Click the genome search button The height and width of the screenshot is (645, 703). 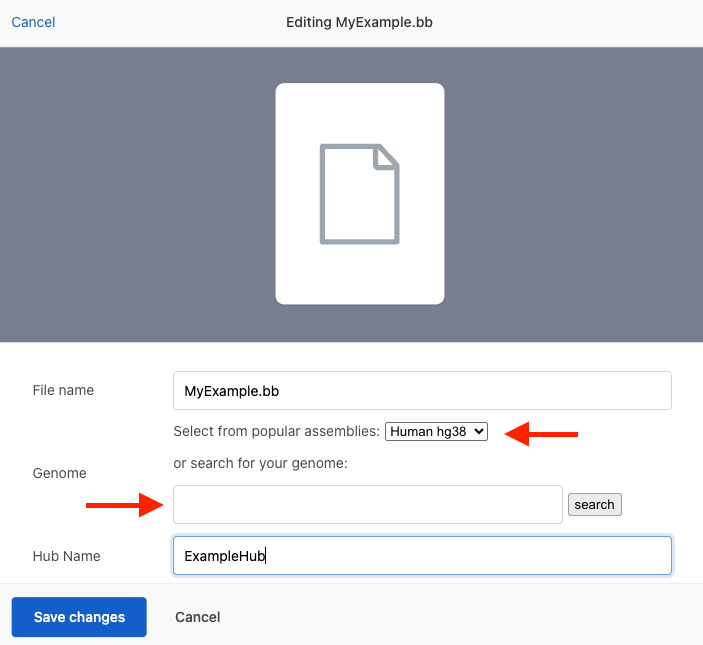click(595, 504)
